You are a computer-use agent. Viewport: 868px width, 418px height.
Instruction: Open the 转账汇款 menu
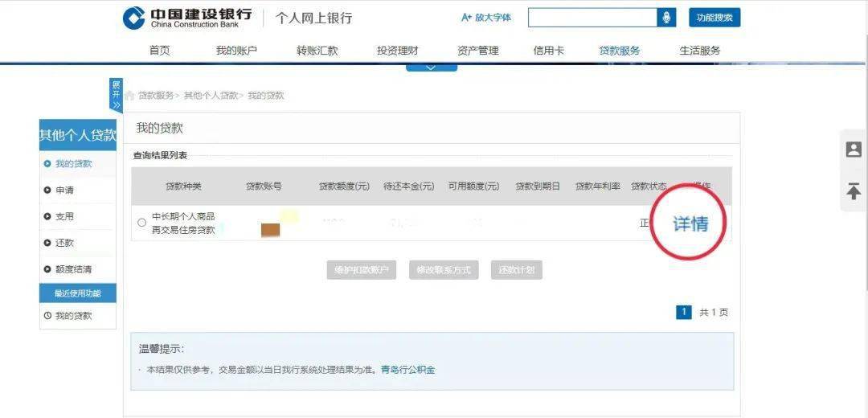pyautogui.click(x=317, y=51)
